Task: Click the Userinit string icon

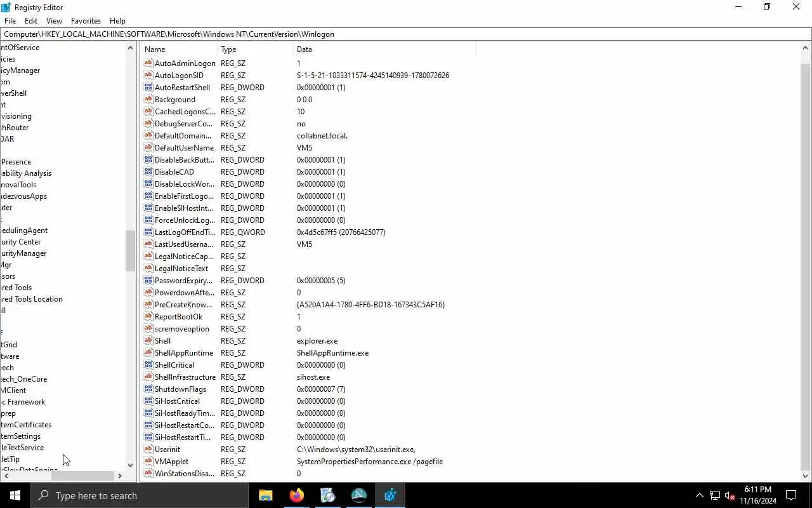Action: click(x=148, y=449)
